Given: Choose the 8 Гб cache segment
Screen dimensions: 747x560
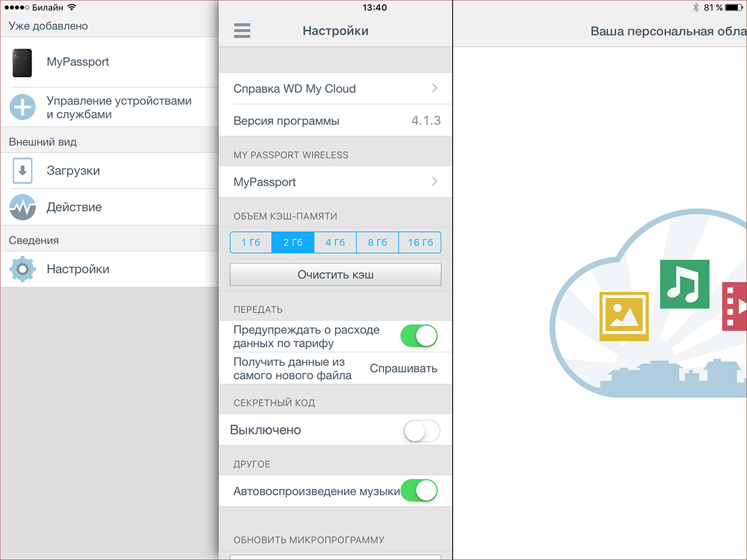Looking at the screenshot, I should pos(377,243).
